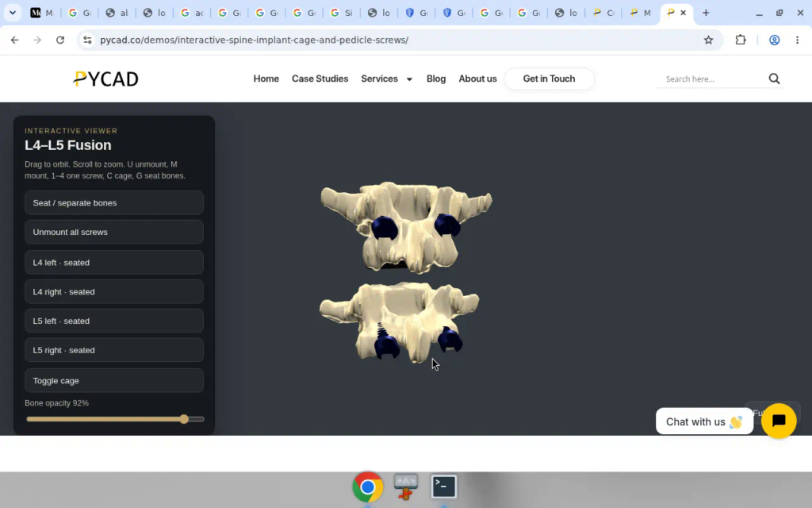Reload the page with refresh icon
This screenshot has width=812, height=508.
pyautogui.click(x=60, y=40)
